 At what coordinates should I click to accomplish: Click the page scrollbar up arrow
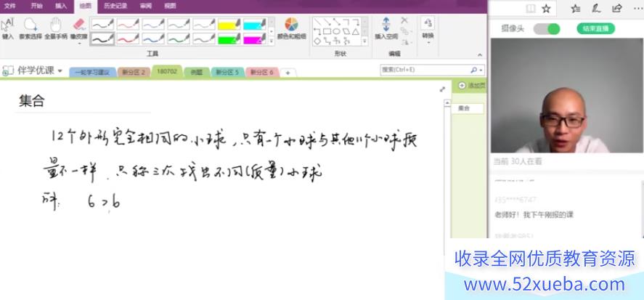[447, 104]
